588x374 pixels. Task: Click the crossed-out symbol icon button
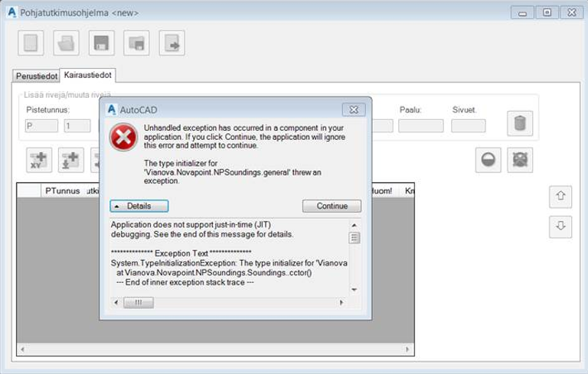[520, 160]
